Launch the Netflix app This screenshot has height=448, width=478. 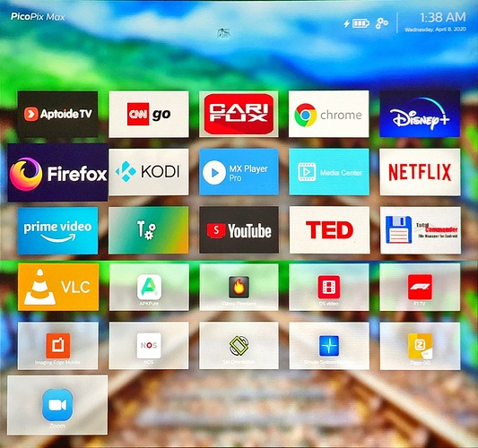420,172
